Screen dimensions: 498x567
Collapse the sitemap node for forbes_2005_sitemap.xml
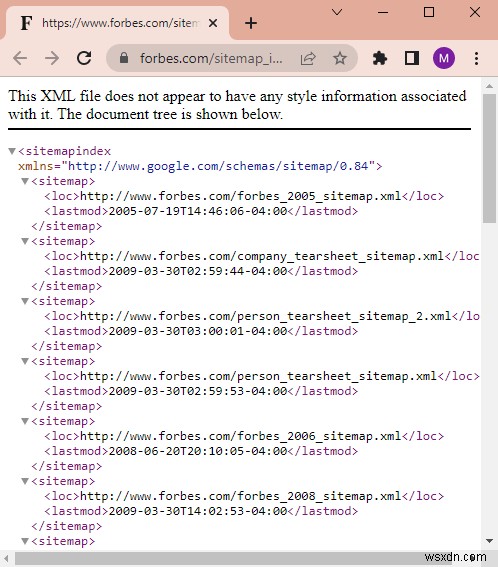click(x=25, y=181)
